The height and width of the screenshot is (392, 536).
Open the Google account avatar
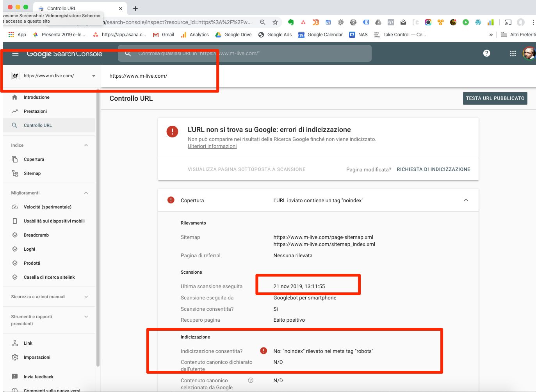[529, 53]
